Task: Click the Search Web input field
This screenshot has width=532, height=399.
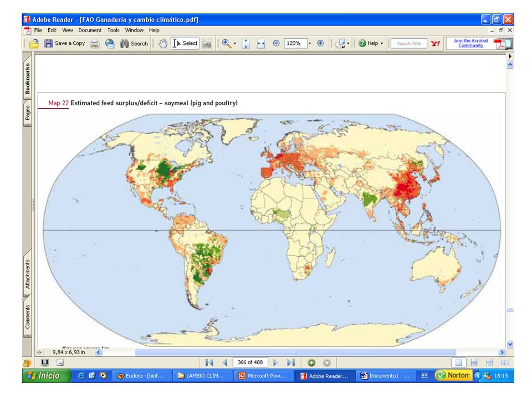Action: 409,43
